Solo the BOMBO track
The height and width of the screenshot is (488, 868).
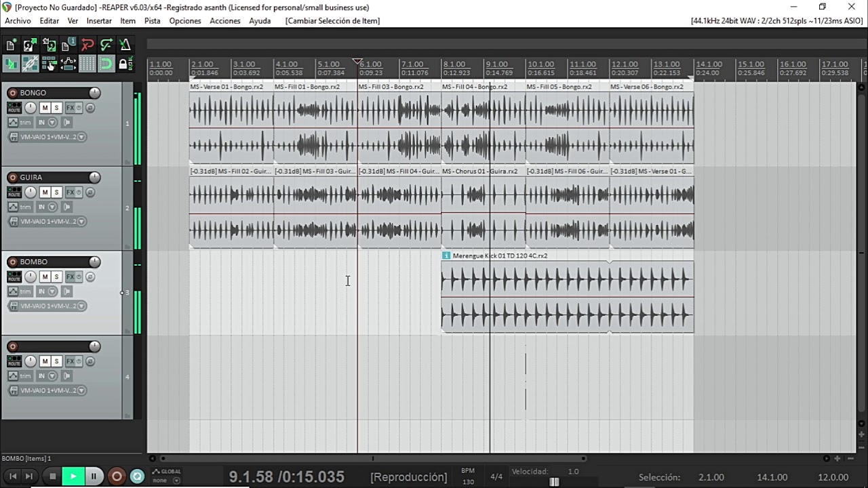tap(56, 277)
